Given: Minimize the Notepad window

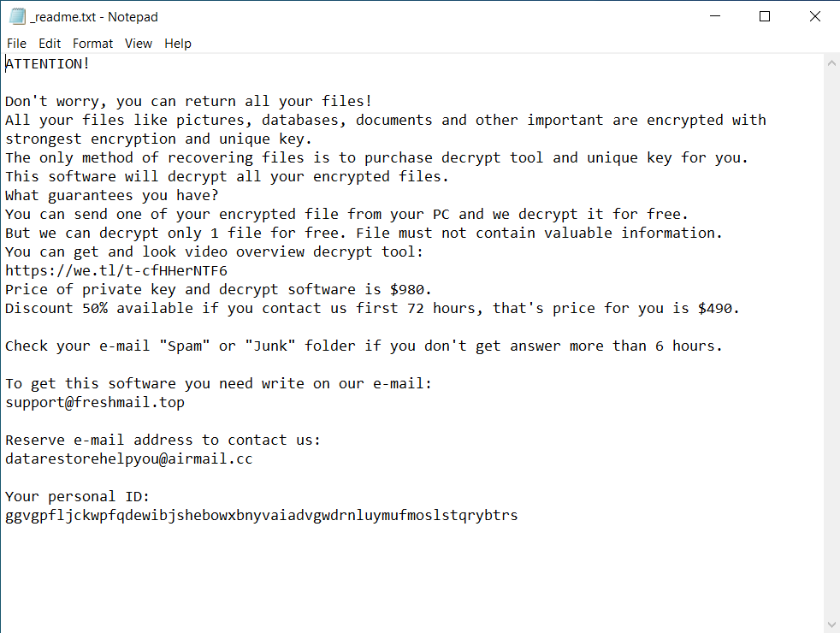Looking at the screenshot, I should point(716,16).
